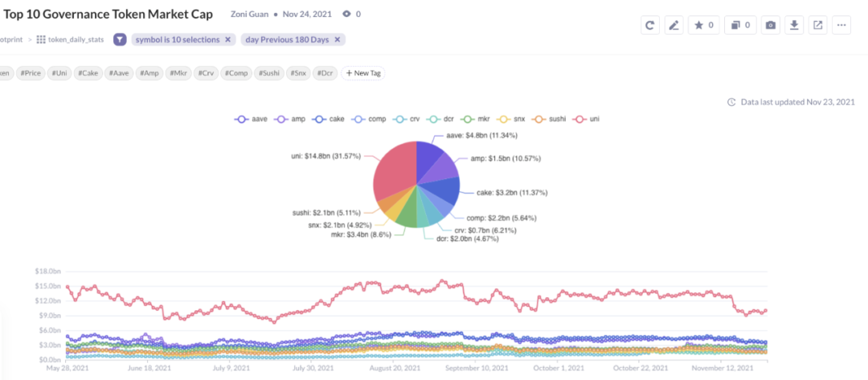Click the copy/duplicate icon button
Image resolution: width=868 pixels, height=380 pixels.
(740, 25)
